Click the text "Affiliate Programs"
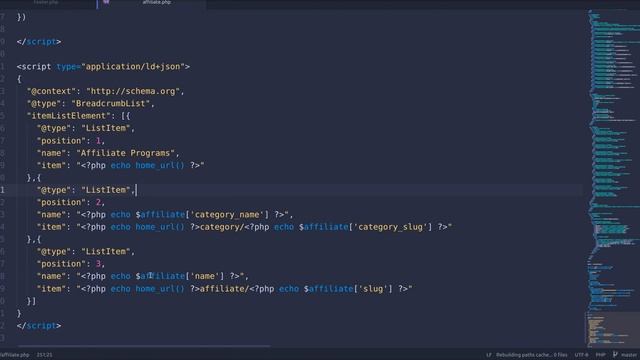 [125, 153]
